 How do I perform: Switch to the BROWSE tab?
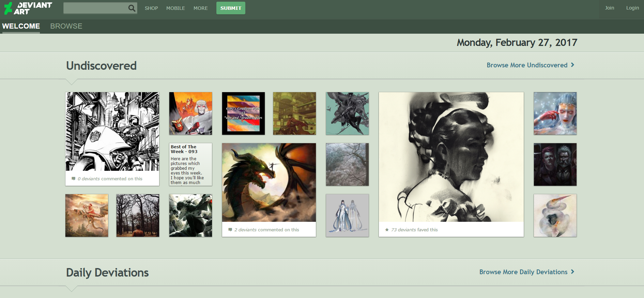click(66, 26)
